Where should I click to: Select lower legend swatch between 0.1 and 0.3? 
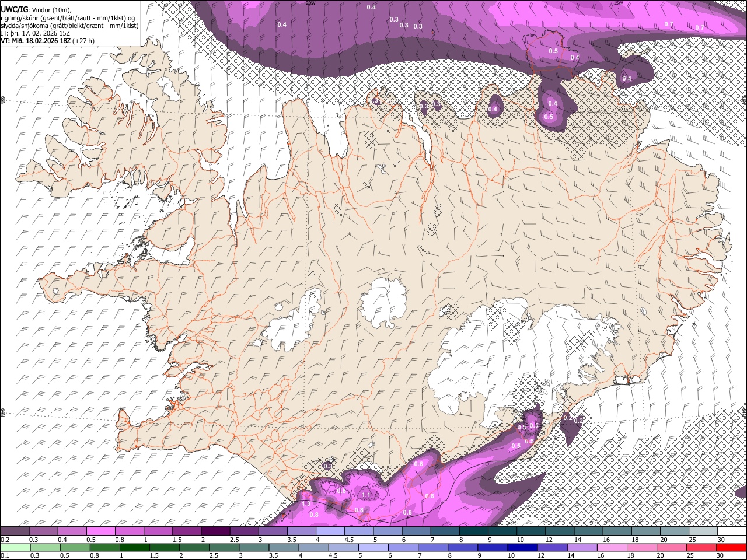(15, 547)
